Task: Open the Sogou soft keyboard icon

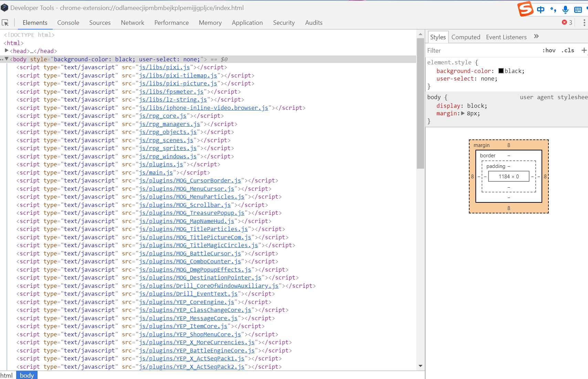Action: pyautogui.click(x=578, y=10)
